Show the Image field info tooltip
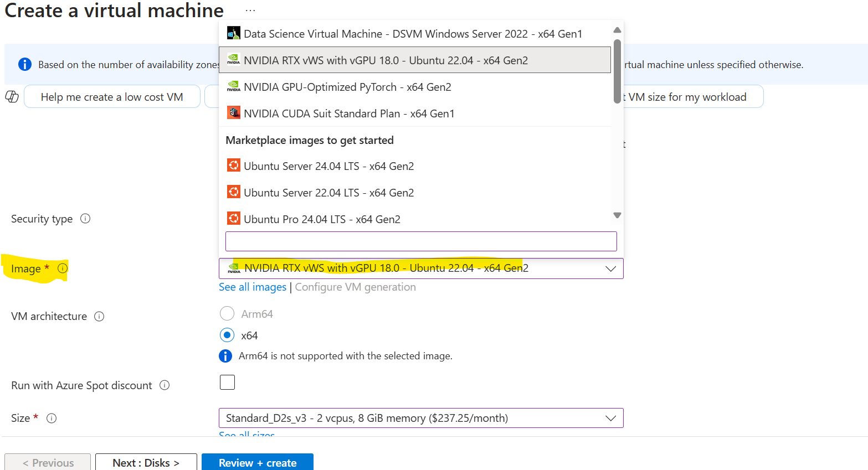 point(63,268)
